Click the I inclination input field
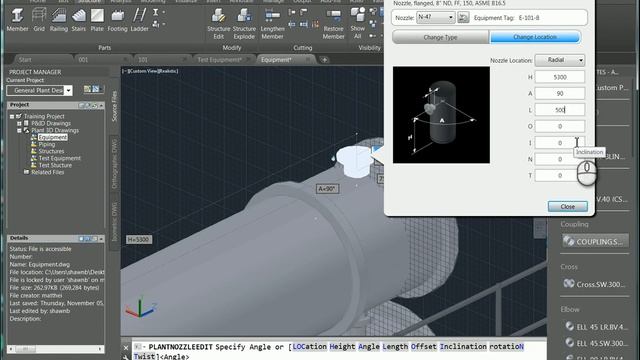This screenshot has width=640, height=360. pyautogui.click(x=560, y=142)
